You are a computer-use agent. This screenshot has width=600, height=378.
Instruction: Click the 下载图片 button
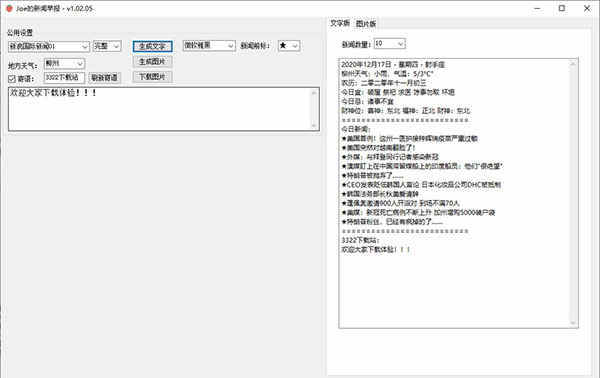coord(153,77)
